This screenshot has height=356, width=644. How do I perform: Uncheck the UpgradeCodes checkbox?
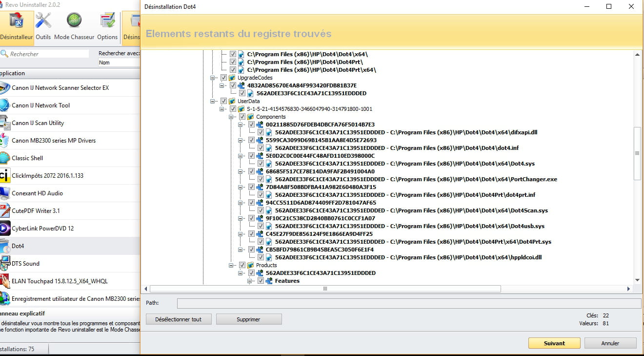223,78
